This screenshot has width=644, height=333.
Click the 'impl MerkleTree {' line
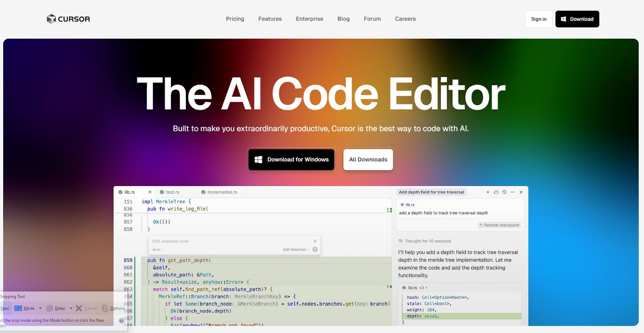[166, 202]
